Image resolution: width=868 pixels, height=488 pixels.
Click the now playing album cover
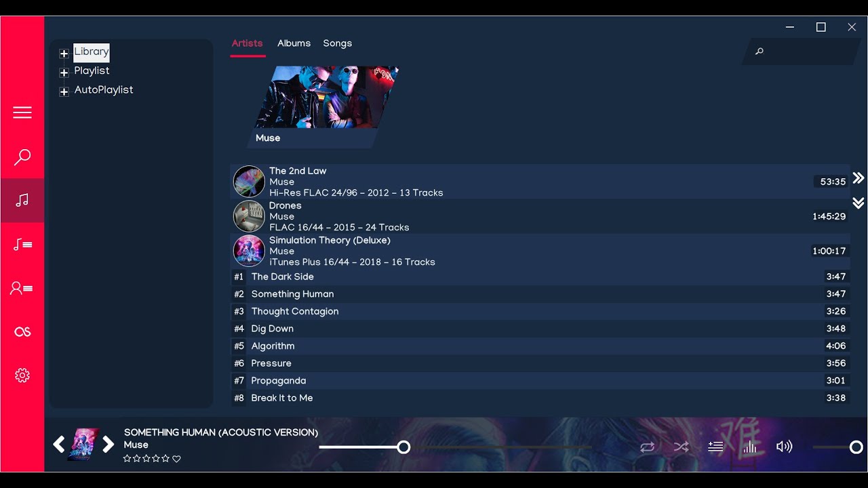pyautogui.click(x=83, y=445)
